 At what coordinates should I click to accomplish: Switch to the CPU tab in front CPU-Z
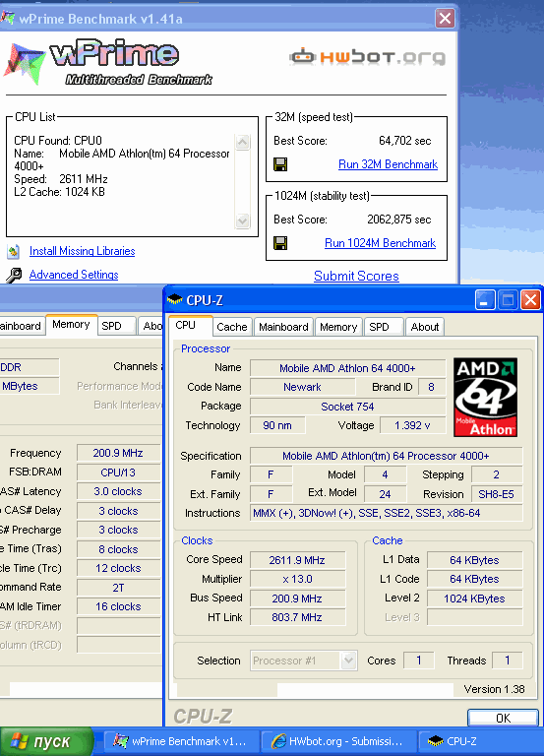(x=191, y=326)
